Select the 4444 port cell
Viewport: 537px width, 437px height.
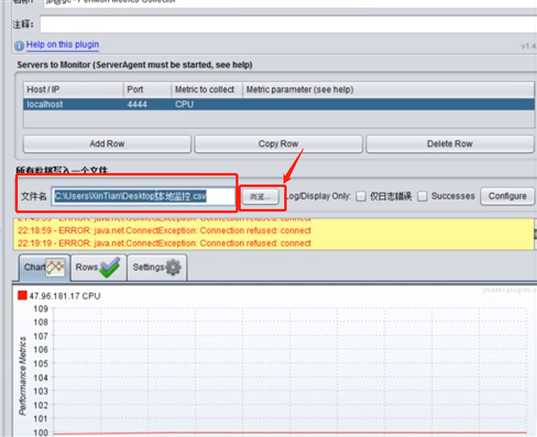pyautogui.click(x=147, y=104)
